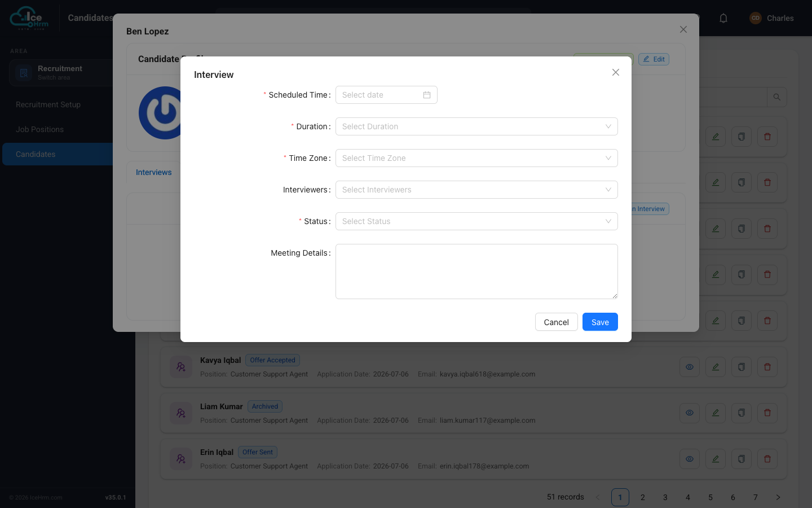Switch to the Interviews tab
This screenshot has height=508, width=812.
tap(153, 172)
